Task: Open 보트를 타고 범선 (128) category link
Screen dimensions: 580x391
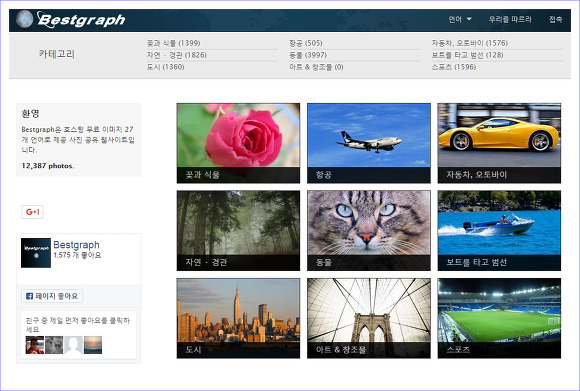Action: pyautogui.click(x=467, y=55)
